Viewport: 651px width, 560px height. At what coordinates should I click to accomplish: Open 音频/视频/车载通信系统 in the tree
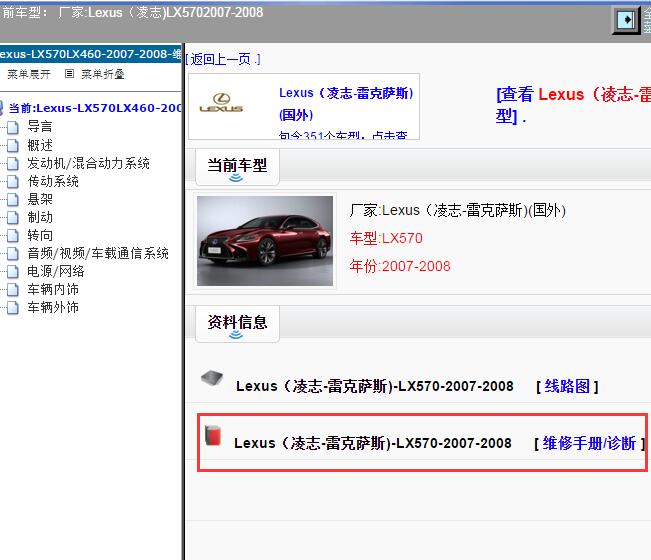(98, 253)
